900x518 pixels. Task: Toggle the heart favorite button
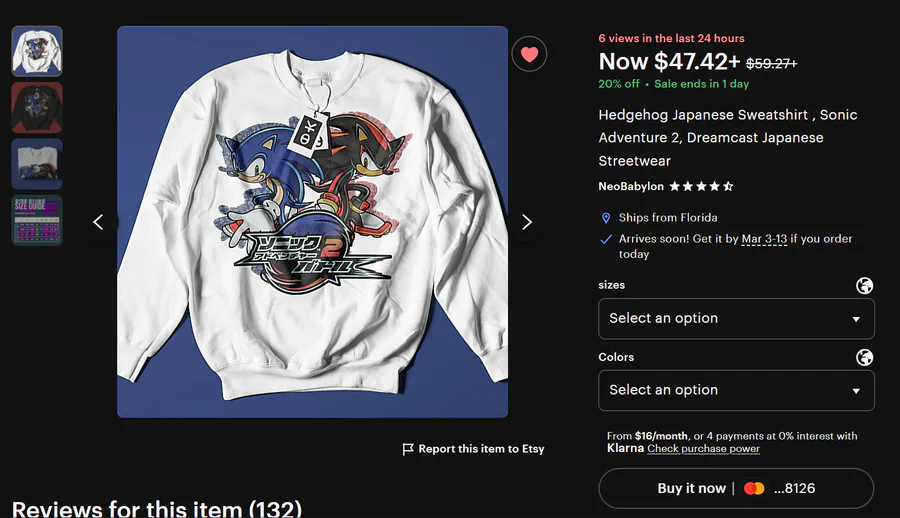(x=529, y=54)
